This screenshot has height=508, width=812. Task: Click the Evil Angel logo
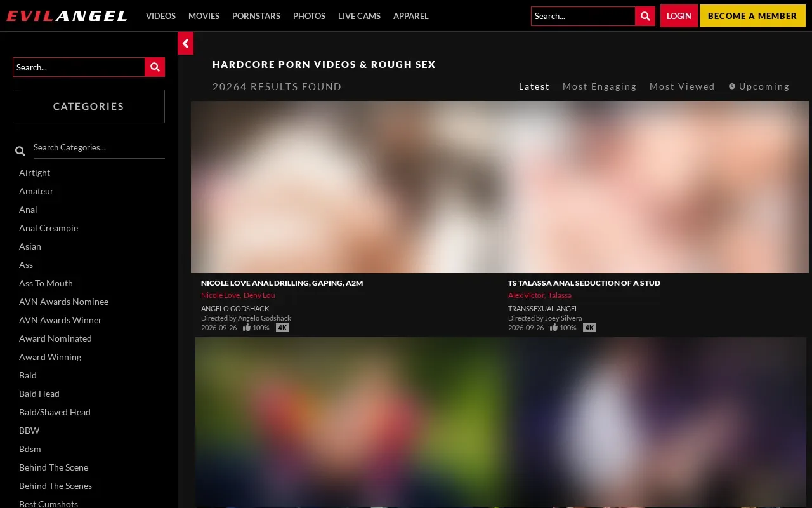point(67,16)
